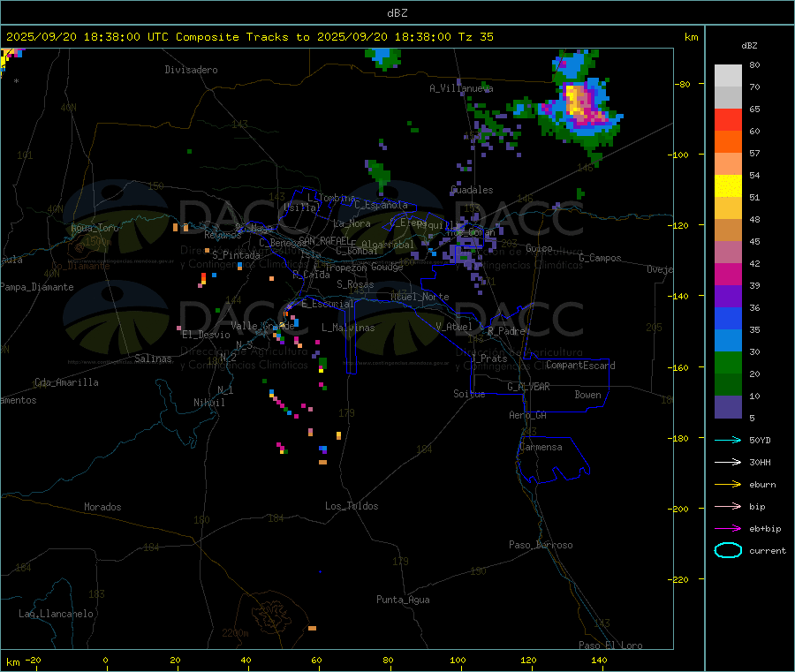The image size is (795, 672).
Task: Click the 30HM white arrow legend icon
Action: coord(728,462)
